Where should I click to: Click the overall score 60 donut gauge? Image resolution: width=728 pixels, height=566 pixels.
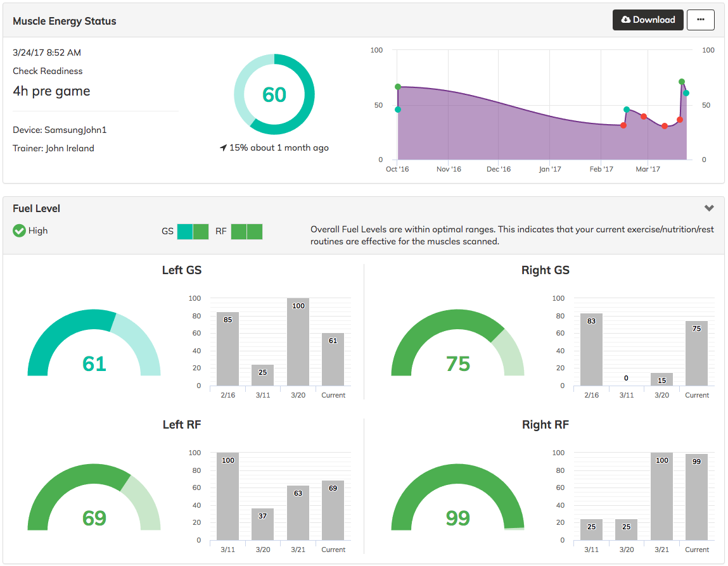click(274, 94)
